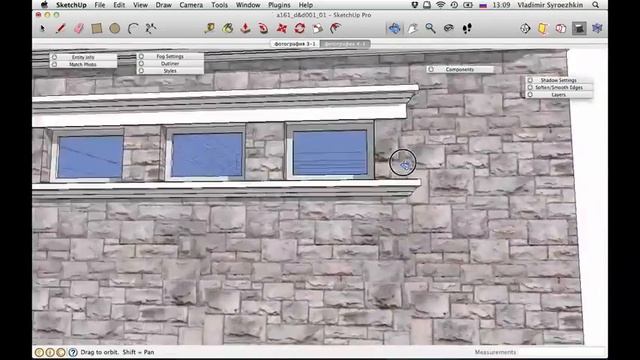Open the Camera menu
Image resolution: width=640 pixels, height=360 pixels.
191,5
